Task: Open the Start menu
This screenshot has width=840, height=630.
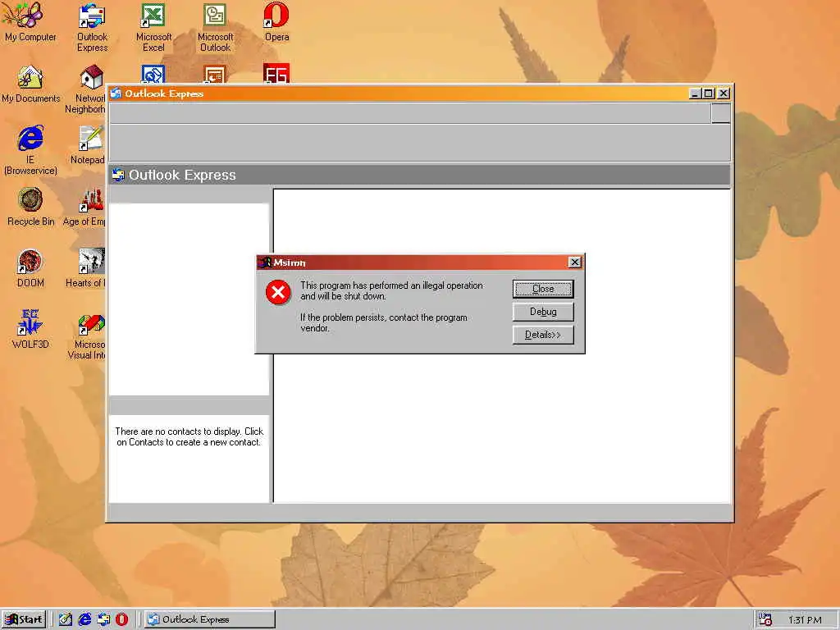Action: tap(24, 619)
